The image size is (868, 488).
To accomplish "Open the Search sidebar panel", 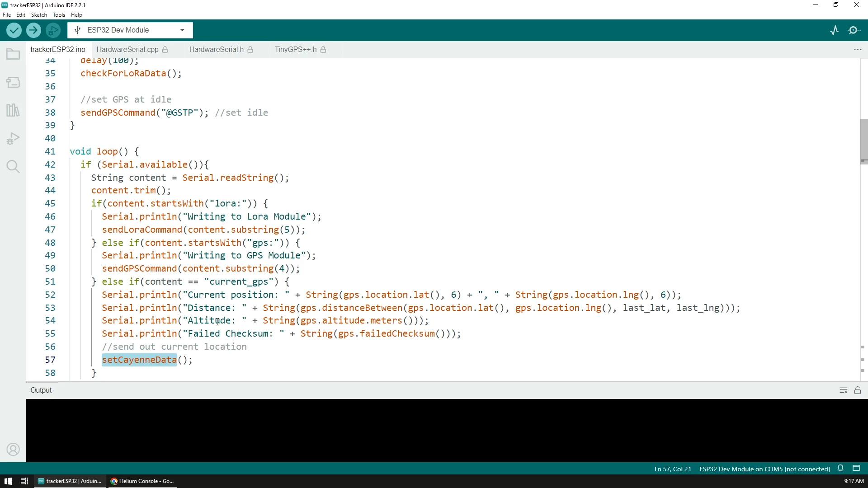I will click(13, 167).
